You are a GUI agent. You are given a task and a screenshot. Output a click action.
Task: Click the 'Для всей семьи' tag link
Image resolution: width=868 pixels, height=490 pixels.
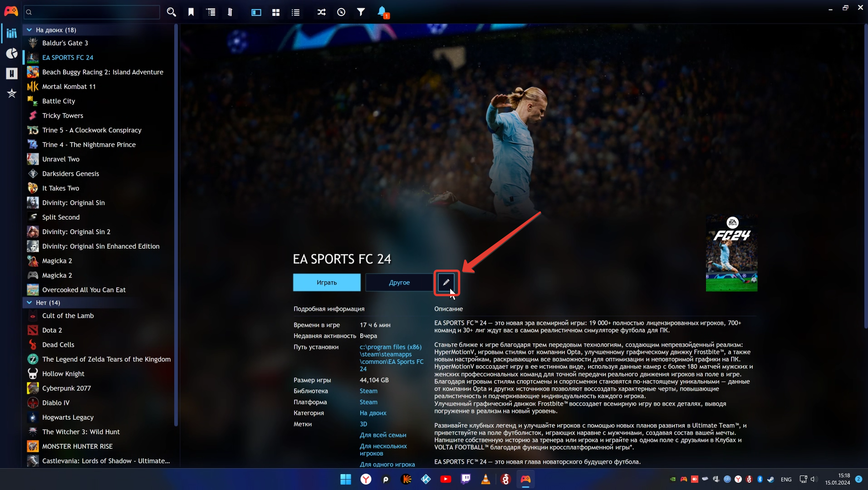coord(383,435)
